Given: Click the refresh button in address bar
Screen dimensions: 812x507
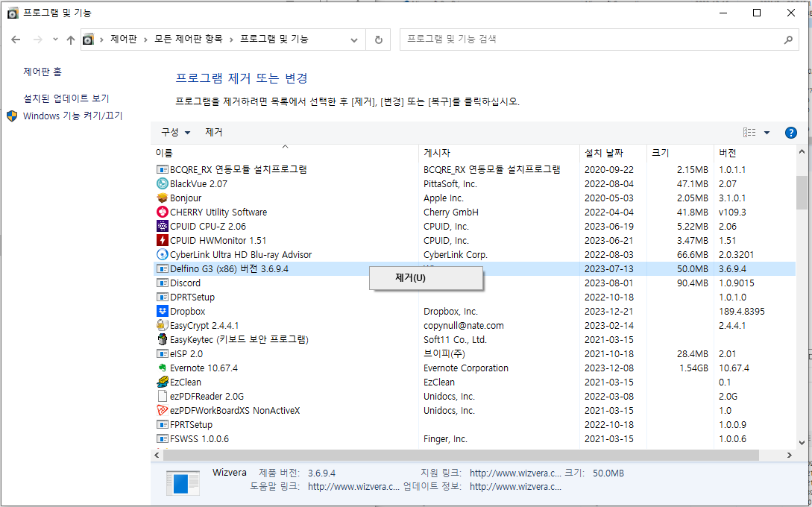Looking at the screenshot, I should pos(379,40).
